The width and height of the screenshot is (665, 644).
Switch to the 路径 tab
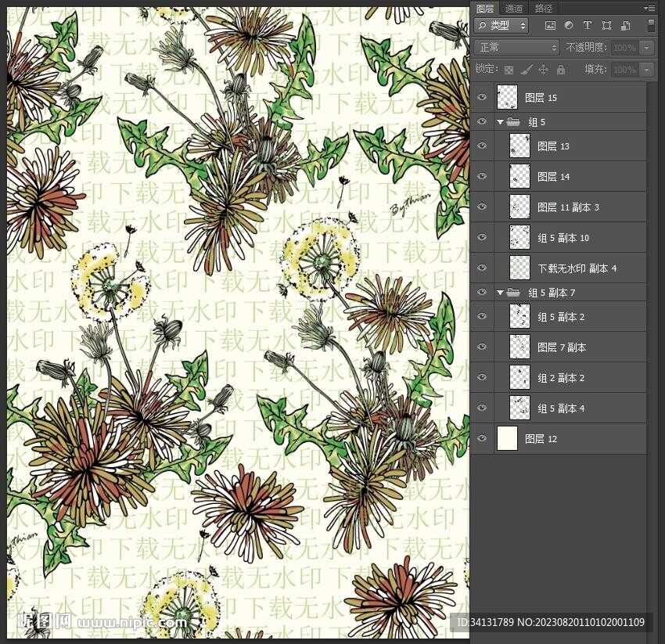[543, 8]
